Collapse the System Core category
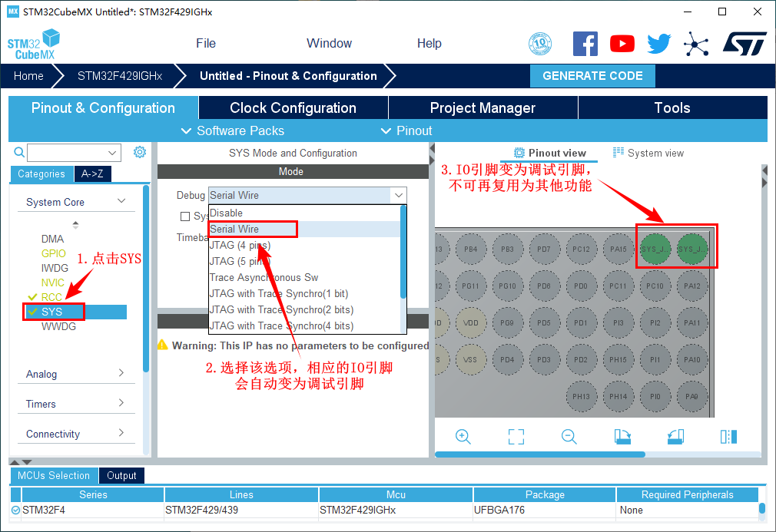 click(121, 202)
